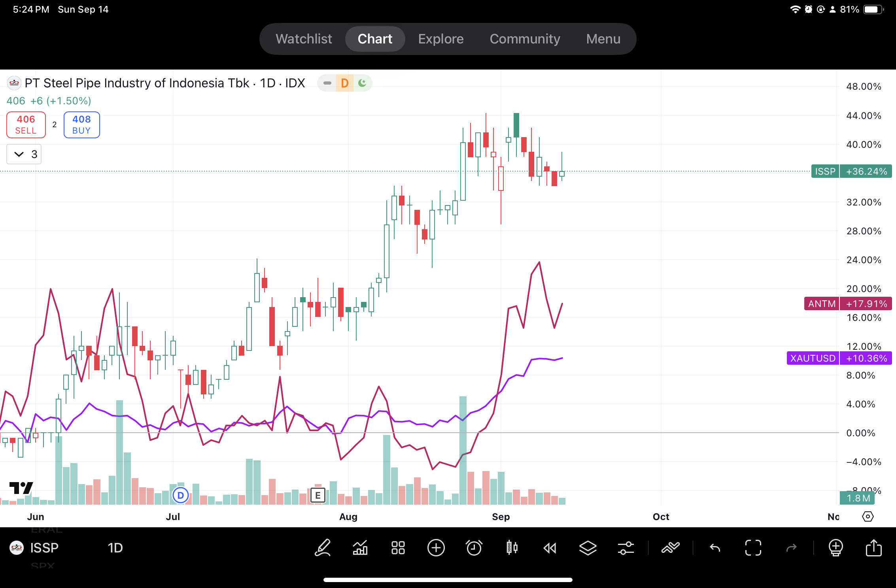Open the ideas lightbulb icon
Image resolution: width=896 pixels, height=588 pixels.
pos(836,548)
